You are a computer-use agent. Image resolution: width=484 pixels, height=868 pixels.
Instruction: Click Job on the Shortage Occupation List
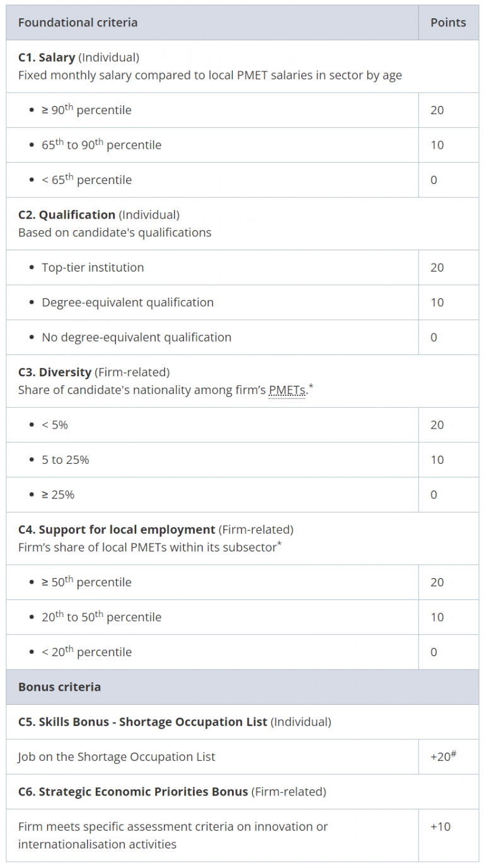pyautogui.click(x=117, y=757)
